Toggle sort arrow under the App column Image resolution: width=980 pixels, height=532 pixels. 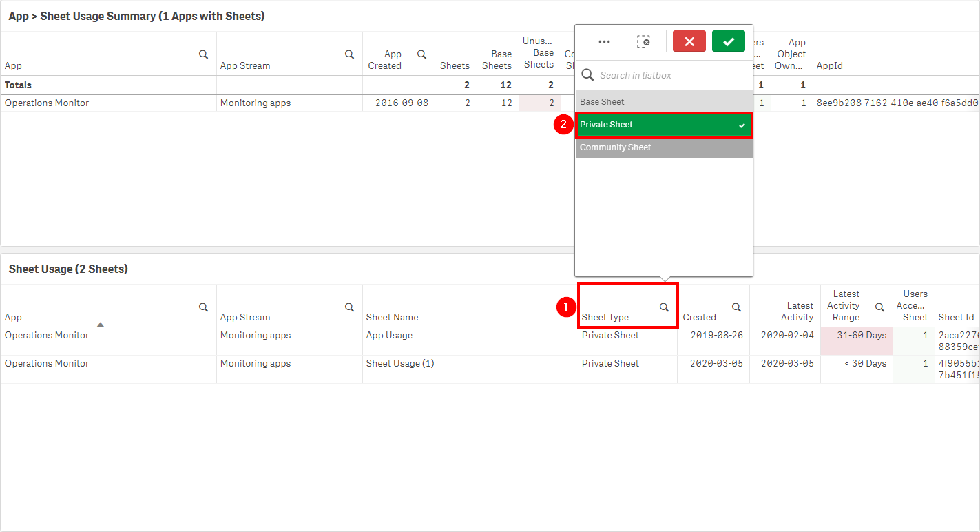click(x=101, y=324)
